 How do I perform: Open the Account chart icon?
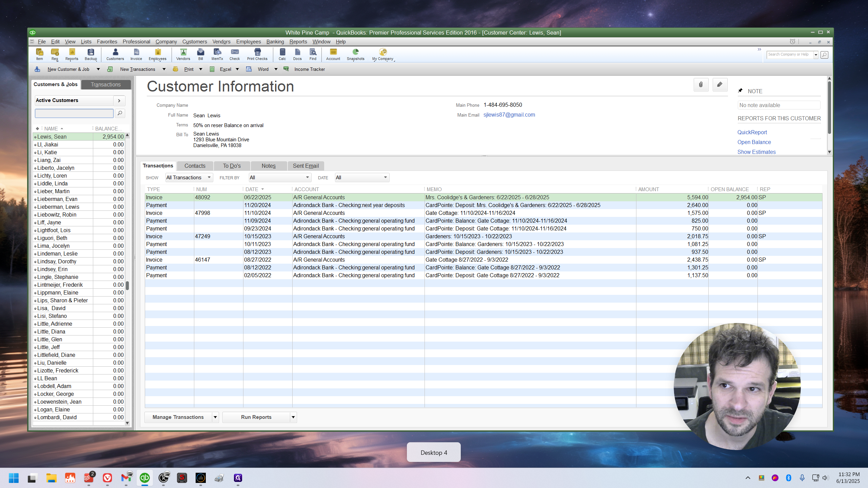(x=333, y=54)
